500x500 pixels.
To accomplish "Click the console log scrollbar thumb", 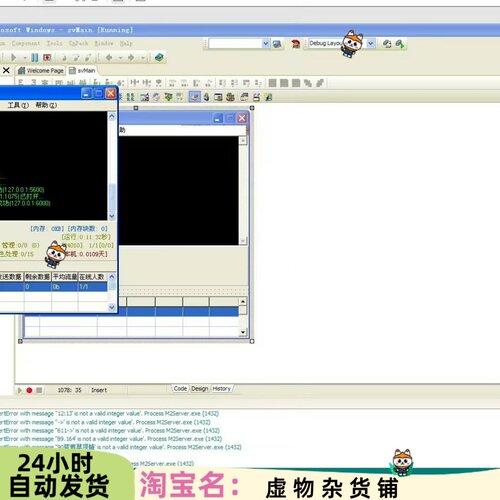I will 112,197.
